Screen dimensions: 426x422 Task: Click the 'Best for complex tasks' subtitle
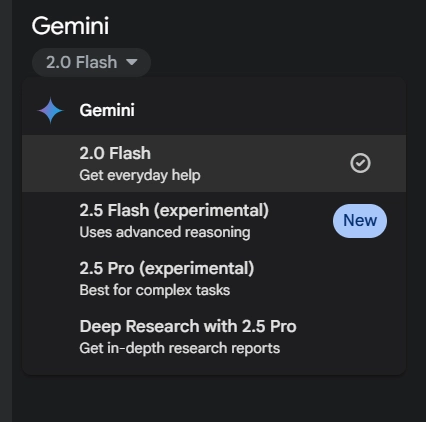click(x=155, y=290)
